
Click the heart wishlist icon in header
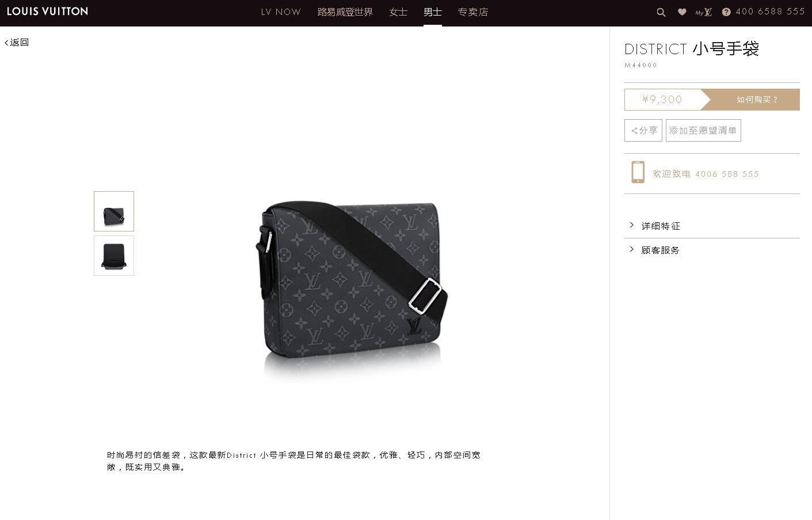pos(682,12)
